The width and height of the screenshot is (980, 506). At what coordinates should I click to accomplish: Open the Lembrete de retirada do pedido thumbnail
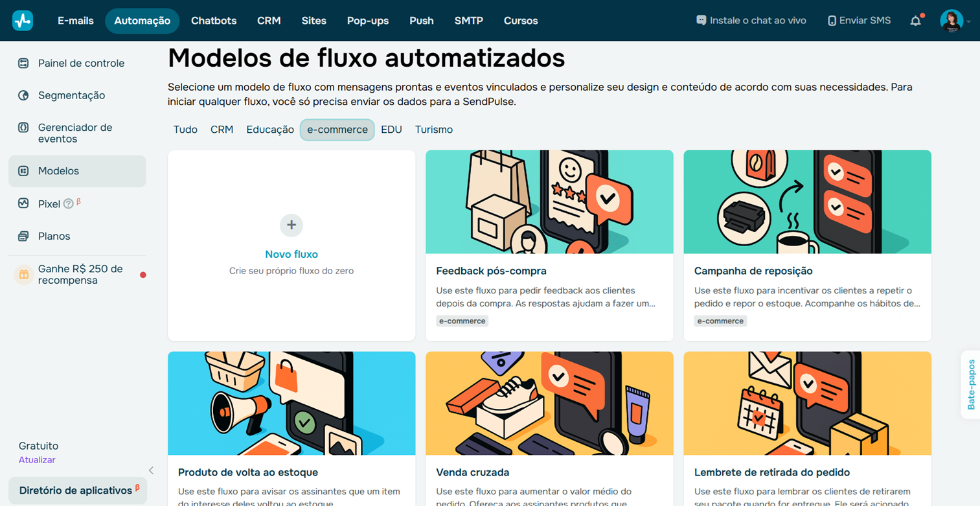coord(807,404)
